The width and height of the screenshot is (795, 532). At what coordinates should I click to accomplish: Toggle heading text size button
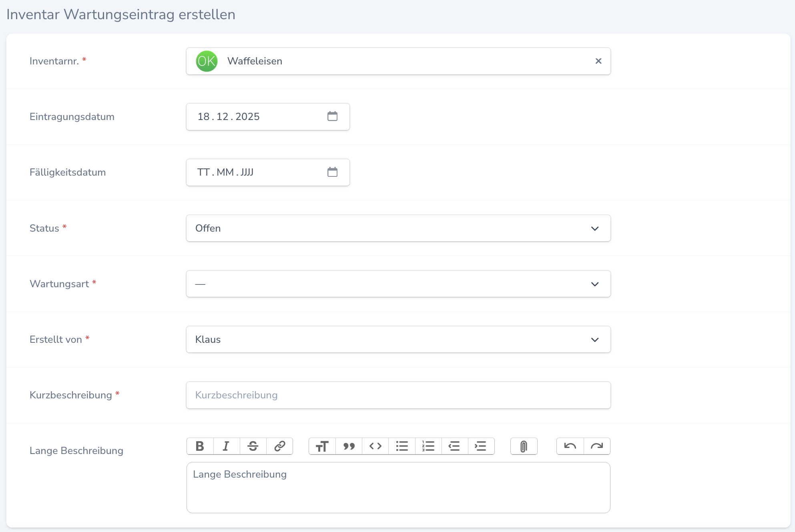pos(322,446)
